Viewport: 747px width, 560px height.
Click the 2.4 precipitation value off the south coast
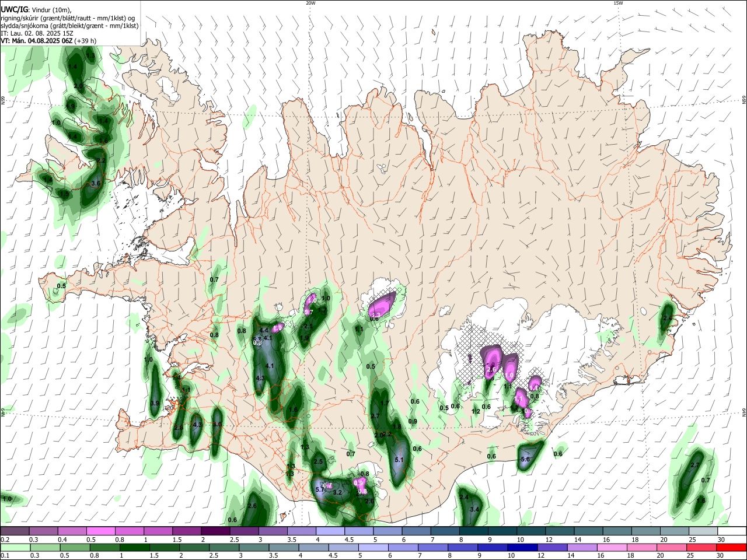tap(464, 497)
